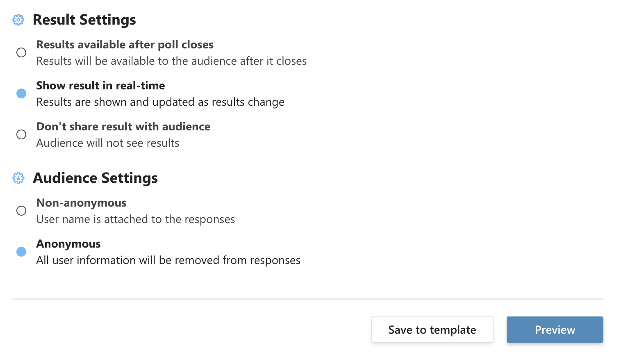Click the Non-anonymous label text

point(81,202)
